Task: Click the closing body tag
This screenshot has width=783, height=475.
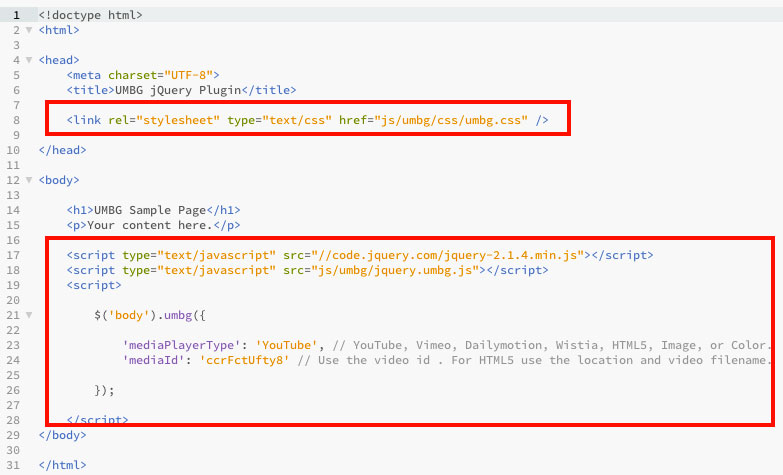Action: pyautogui.click(x=62, y=435)
